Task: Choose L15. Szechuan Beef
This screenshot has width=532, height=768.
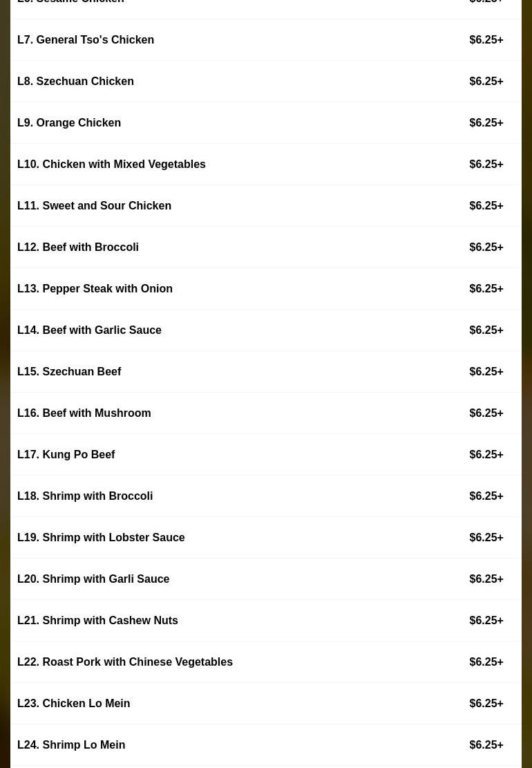Action: click(x=69, y=372)
